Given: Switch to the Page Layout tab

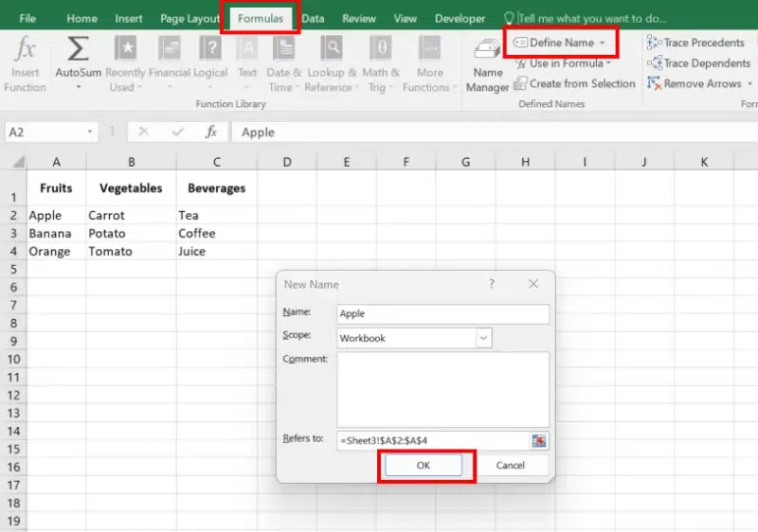Looking at the screenshot, I should [189, 18].
